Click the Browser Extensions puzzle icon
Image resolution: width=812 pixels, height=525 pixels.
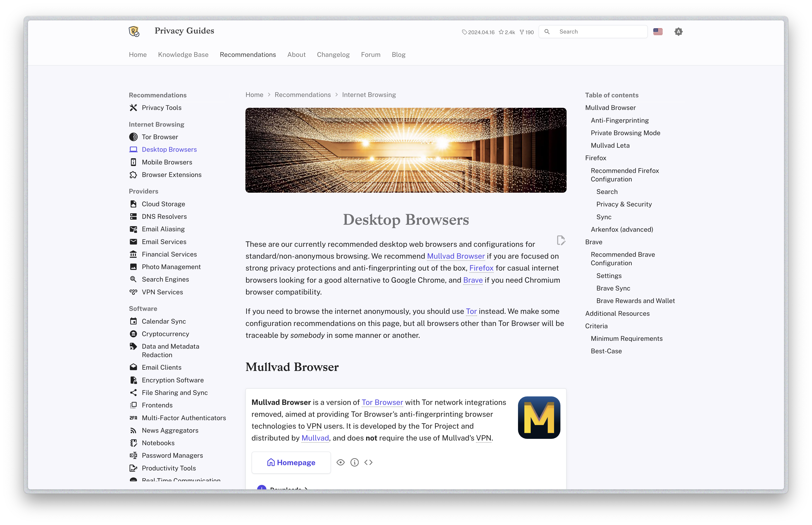pos(133,175)
